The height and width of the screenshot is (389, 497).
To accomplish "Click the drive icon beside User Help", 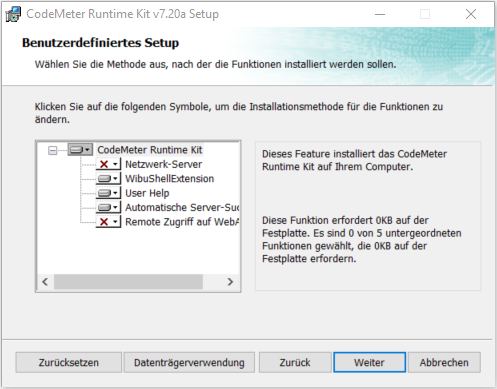I will pyautogui.click(x=104, y=193).
